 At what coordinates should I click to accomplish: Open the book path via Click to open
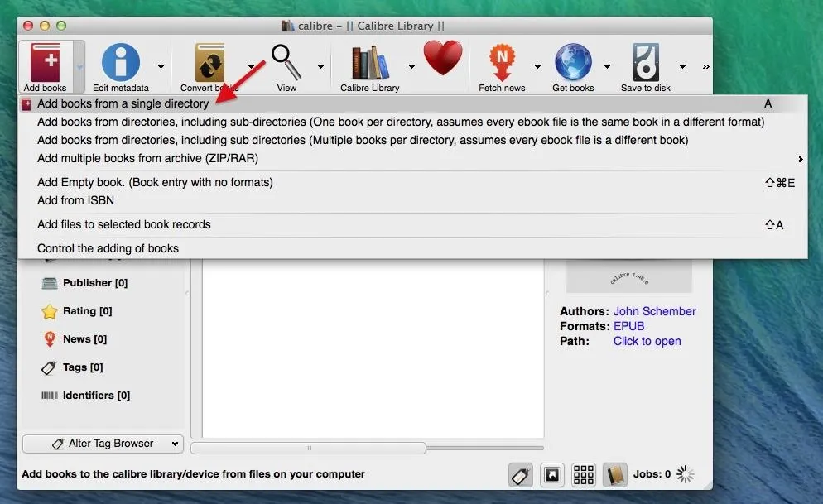[647, 342]
